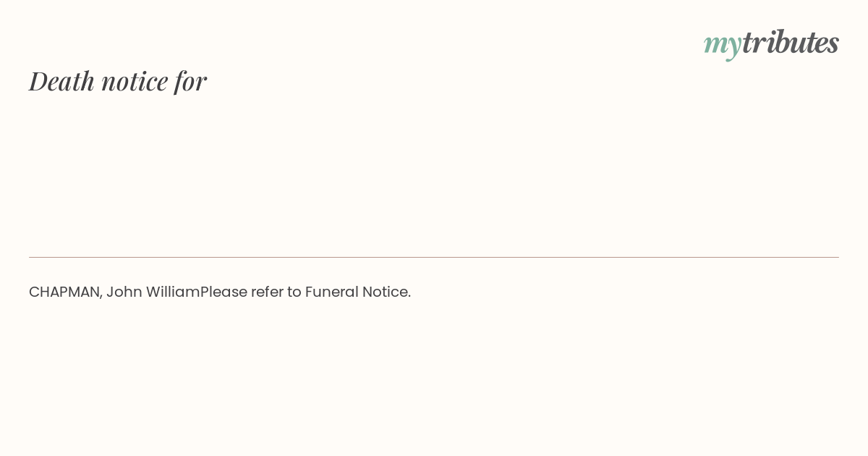Click the comma after "CHAPMAN"
Screen dimensions: 868x456
[101, 297]
